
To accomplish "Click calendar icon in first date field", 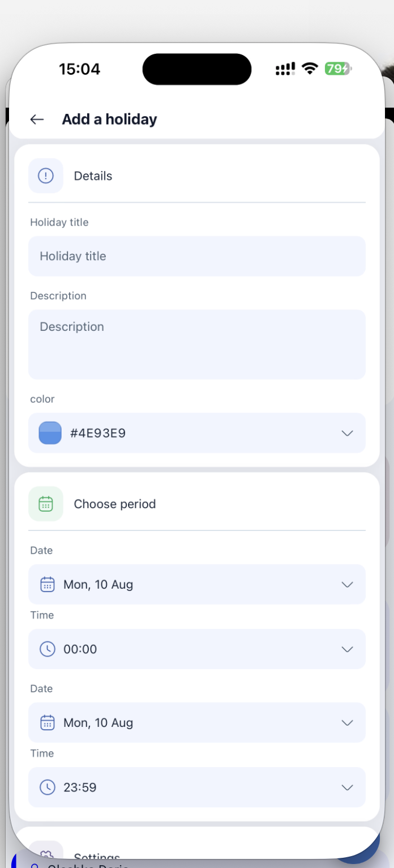I will coord(48,584).
